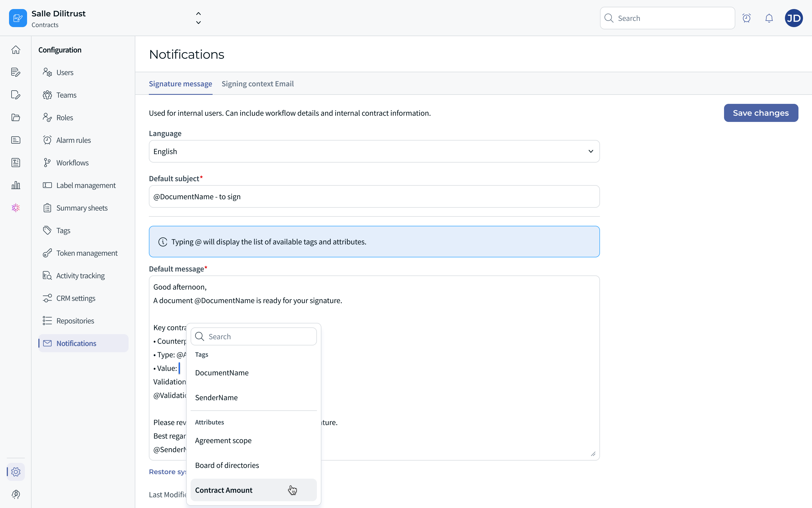Open the folder icon in left rail
Image resolution: width=812 pixels, height=508 pixels.
16,117
